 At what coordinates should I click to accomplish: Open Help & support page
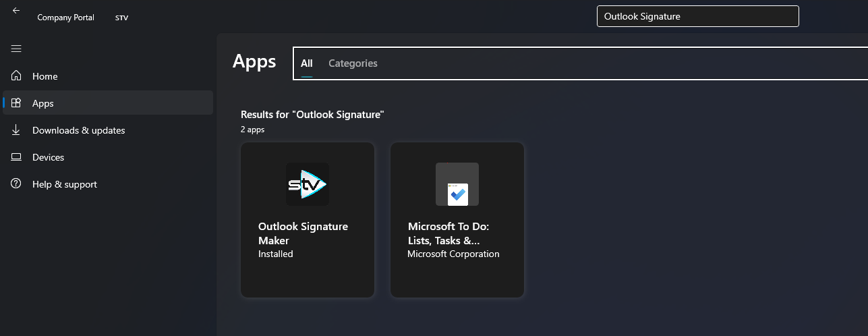click(108, 184)
